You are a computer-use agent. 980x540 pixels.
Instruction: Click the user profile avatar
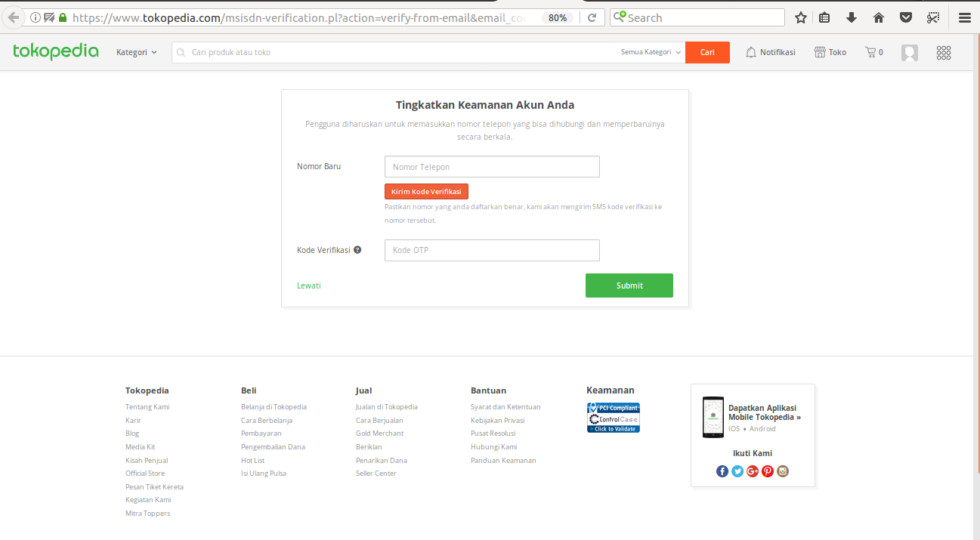point(910,53)
